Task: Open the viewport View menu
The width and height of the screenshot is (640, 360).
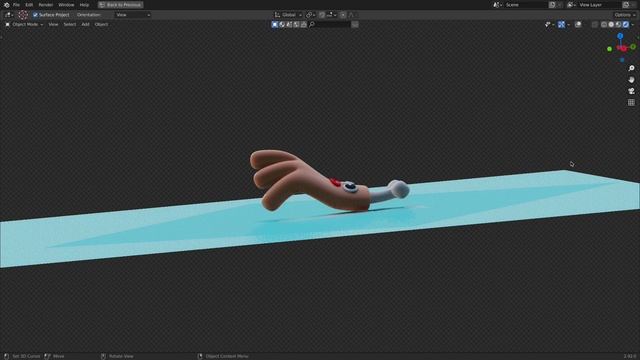Action: (x=53, y=24)
